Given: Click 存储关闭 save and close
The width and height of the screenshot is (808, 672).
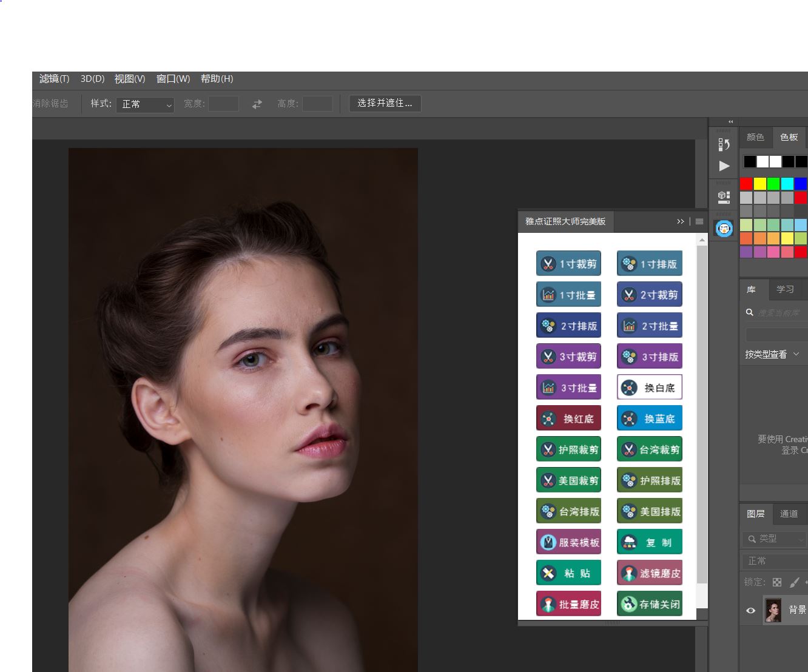Looking at the screenshot, I should [650, 604].
